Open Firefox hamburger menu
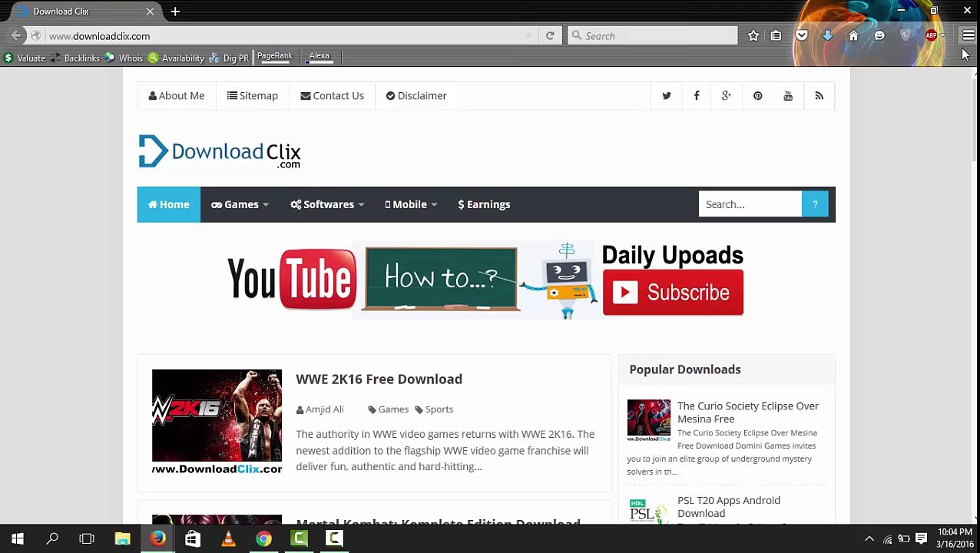Viewport: 980px width, 553px height. [968, 36]
